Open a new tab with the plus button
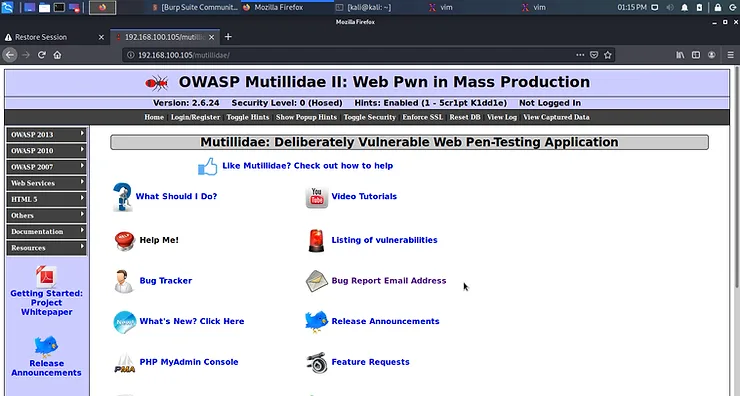Image resolution: width=740 pixels, height=396 pixels. (228, 37)
